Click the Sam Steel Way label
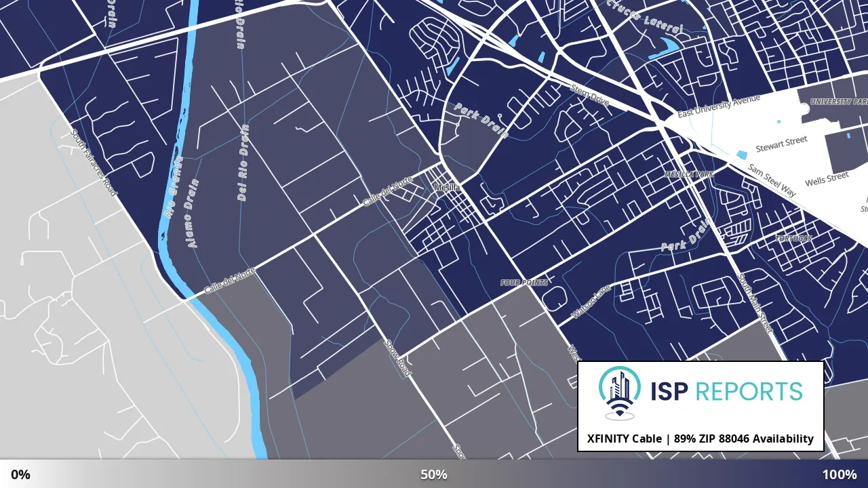 point(772,180)
